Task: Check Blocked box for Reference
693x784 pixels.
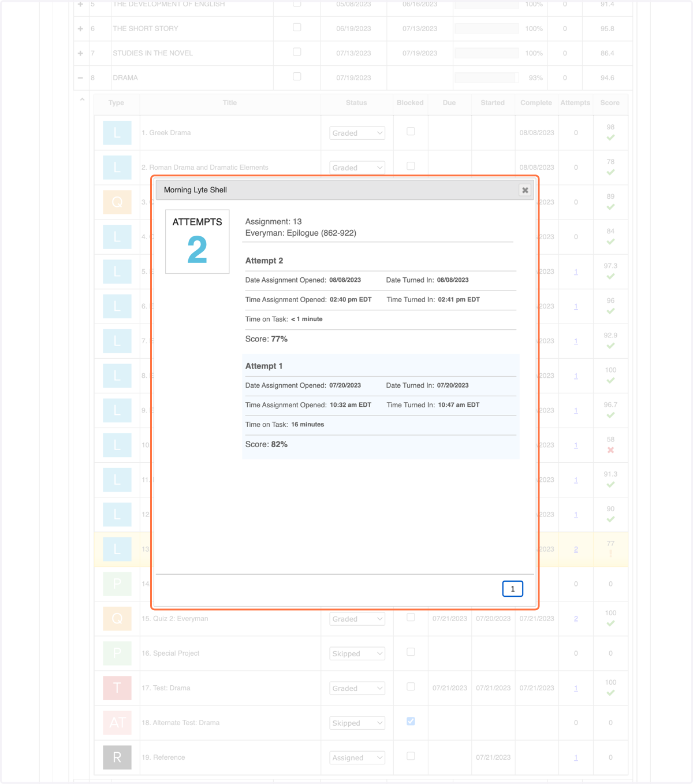Action: (x=411, y=756)
